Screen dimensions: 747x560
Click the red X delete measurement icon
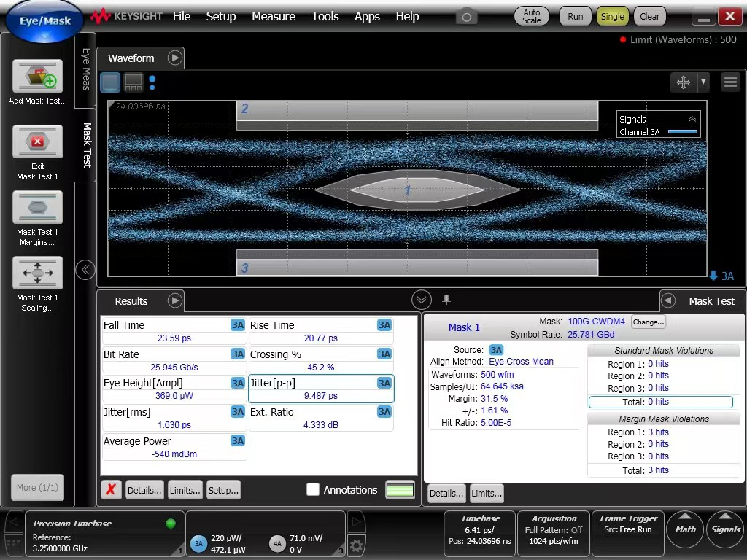point(111,490)
